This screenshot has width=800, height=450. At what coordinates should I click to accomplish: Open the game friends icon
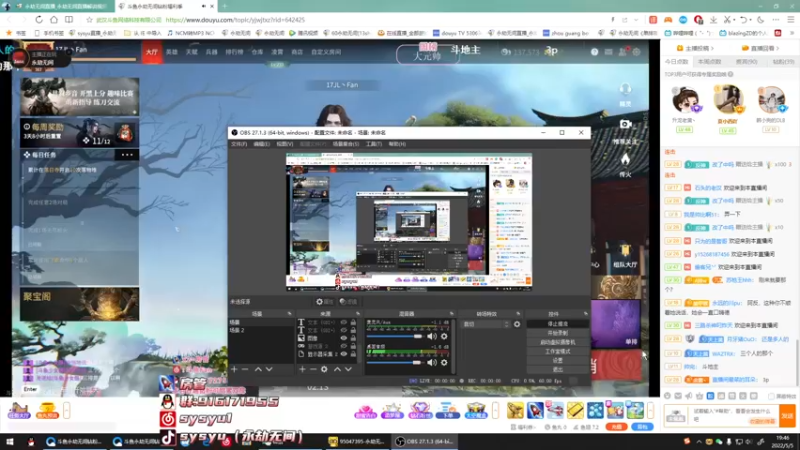point(622,52)
